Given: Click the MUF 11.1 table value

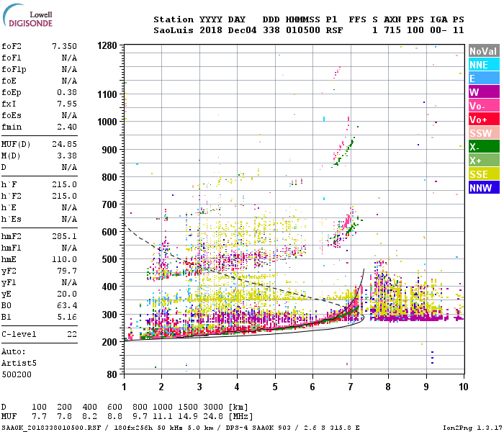Looking at the screenshot, I should coord(162,417).
